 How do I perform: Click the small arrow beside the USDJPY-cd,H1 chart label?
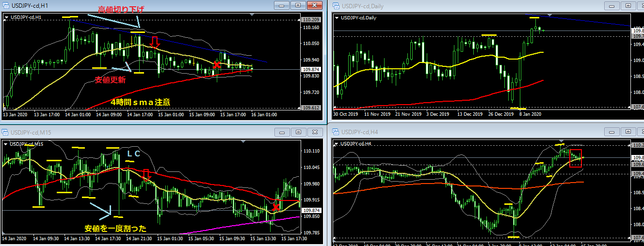click(x=6, y=17)
